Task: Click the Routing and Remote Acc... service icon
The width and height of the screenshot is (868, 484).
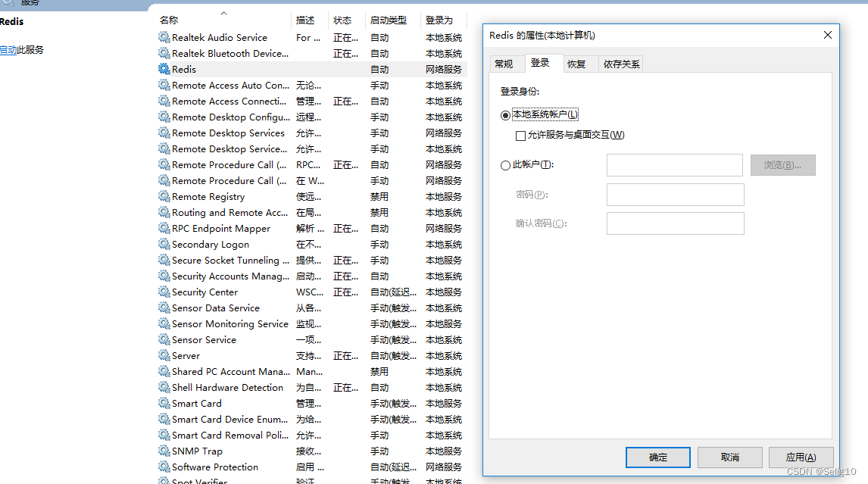Action: click(164, 212)
